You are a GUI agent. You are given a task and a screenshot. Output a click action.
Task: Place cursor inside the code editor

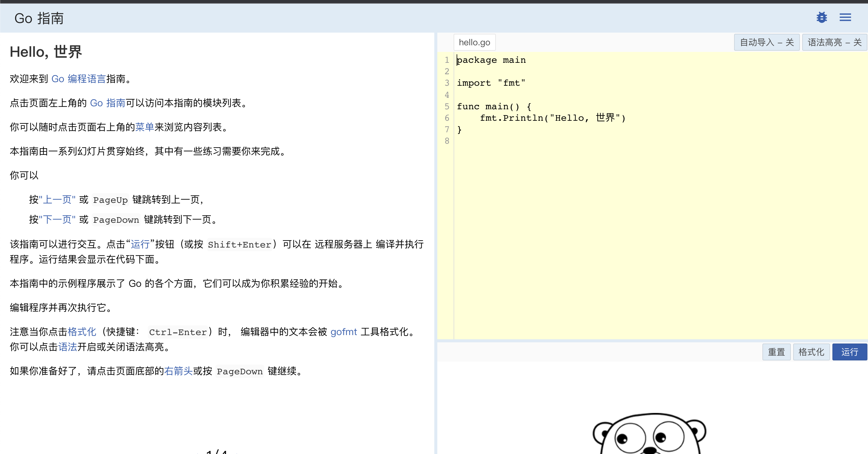click(607, 169)
